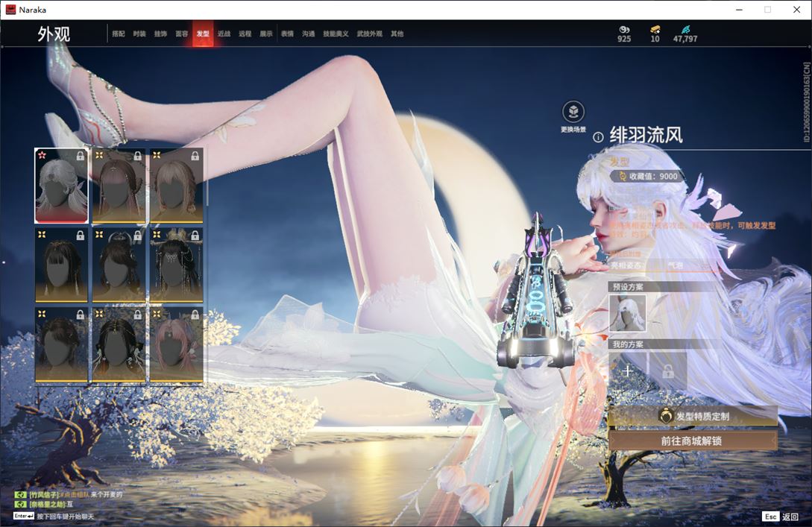This screenshot has width=812, height=527.
Task: Click the Naraka app icon in title bar
Action: pyautogui.click(x=10, y=10)
